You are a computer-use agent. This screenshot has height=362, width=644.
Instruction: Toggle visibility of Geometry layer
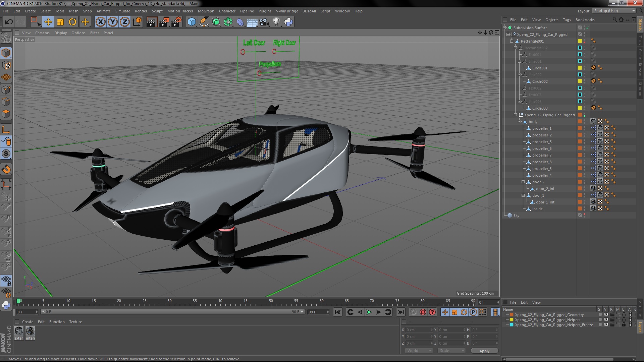[x=606, y=315]
